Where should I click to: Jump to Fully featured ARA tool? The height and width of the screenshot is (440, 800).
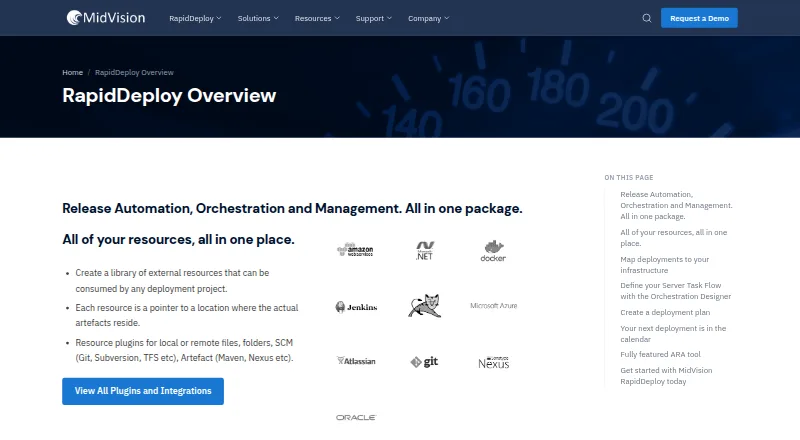coord(660,354)
